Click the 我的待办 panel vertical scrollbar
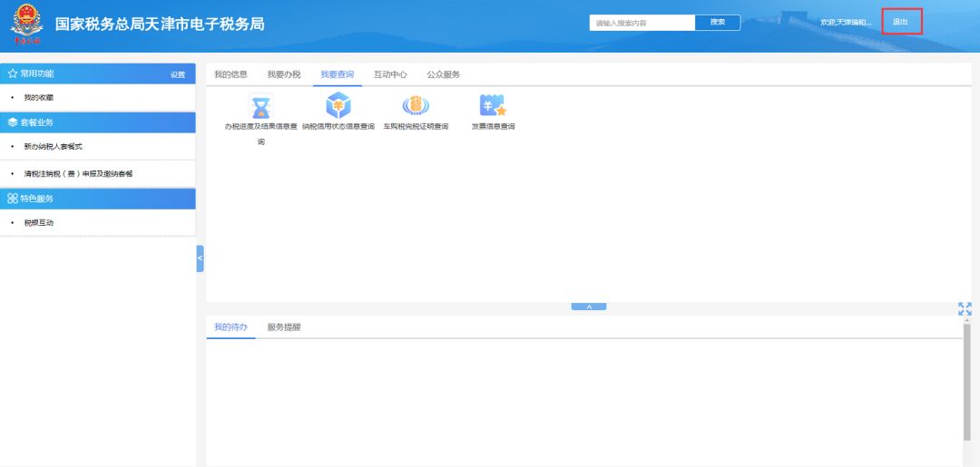980x467 pixels. pyautogui.click(x=967, y=382)
